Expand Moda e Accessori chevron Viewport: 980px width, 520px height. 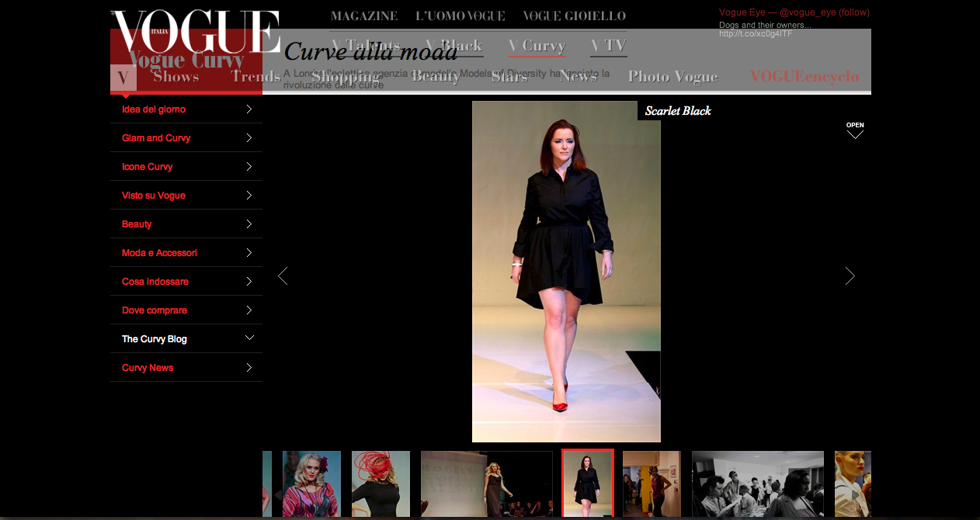pos(248,253)
